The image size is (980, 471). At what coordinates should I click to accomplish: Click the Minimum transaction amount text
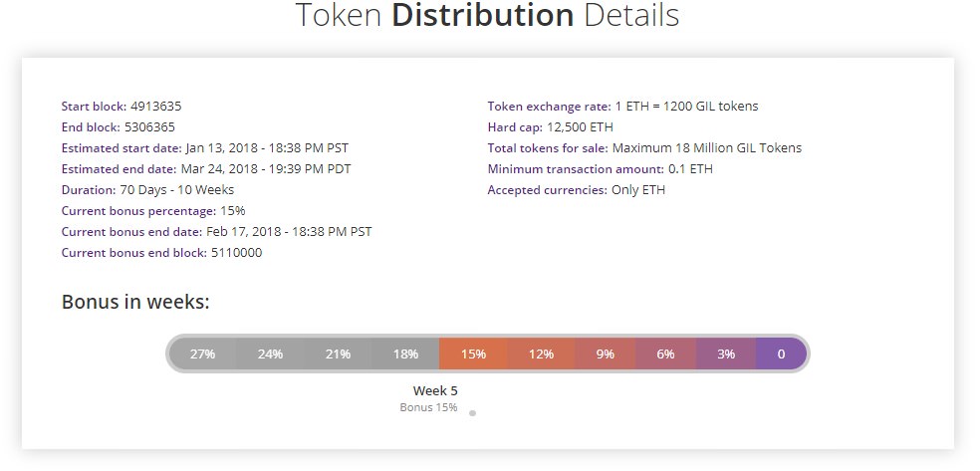click(600, 169)
